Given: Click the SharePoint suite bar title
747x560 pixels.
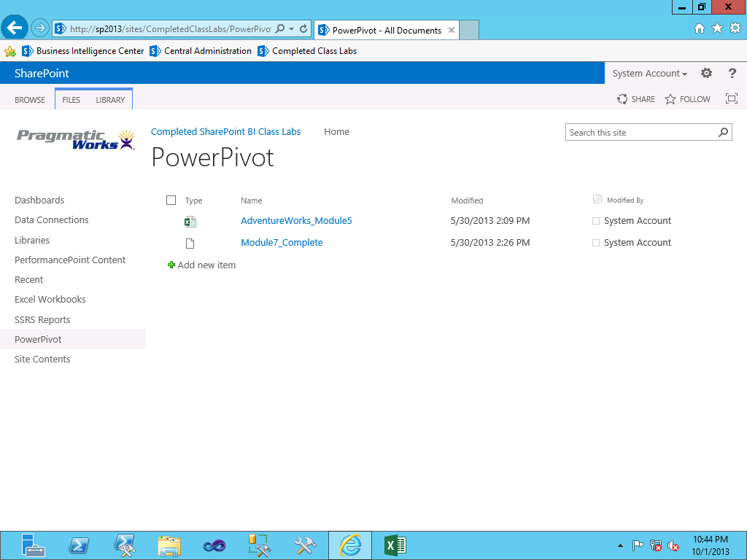Looking at the screenshot, I should click(x=42, y=74).
